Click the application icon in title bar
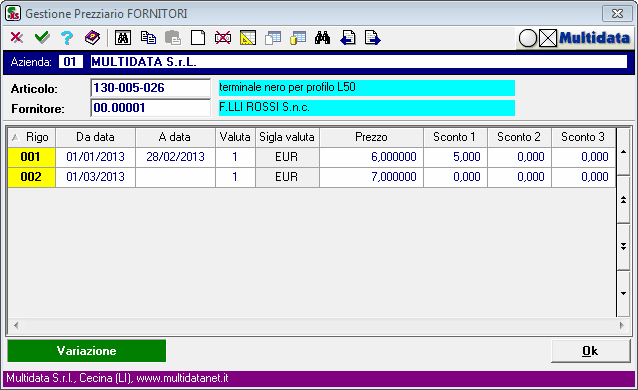Screen dimensions: 638x390 click(x=13, y=13)
